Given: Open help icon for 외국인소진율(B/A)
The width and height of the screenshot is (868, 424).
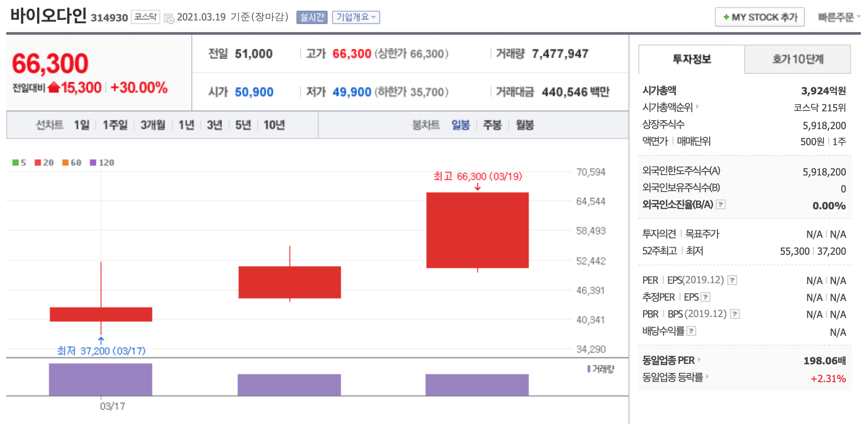Looking at the screenshot, I should [x=721, y=204].
